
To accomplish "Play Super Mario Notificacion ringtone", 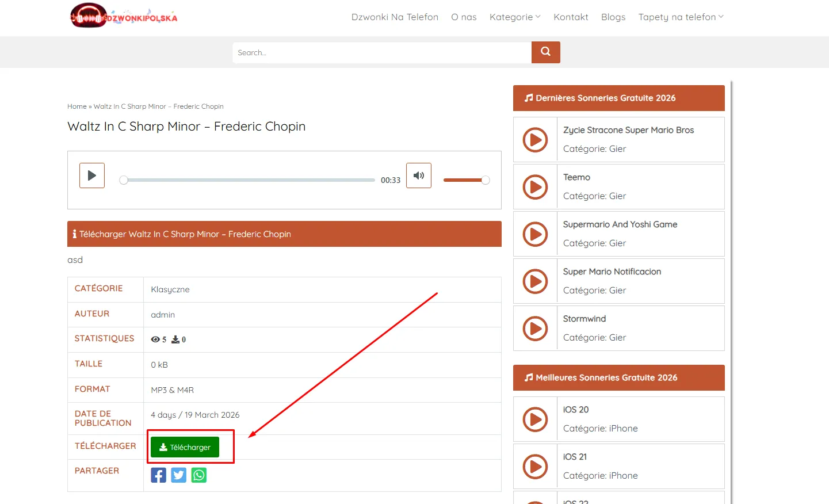I will point(535,281).
